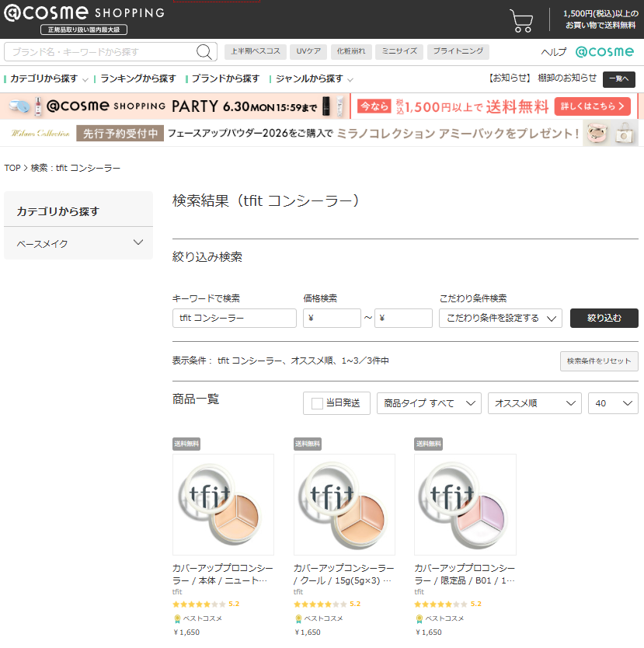
Task: Open ランキングから探す menu
Action: [138, 79]
